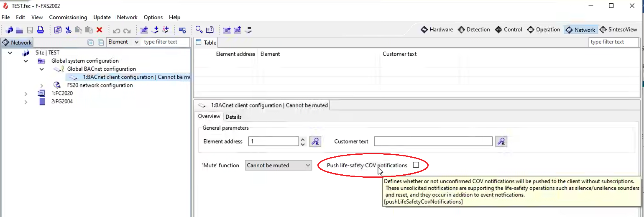The width and height of the screenshot is (644, 217).
Task: Click the undo arrow icon
Action: tap(117, 31)
